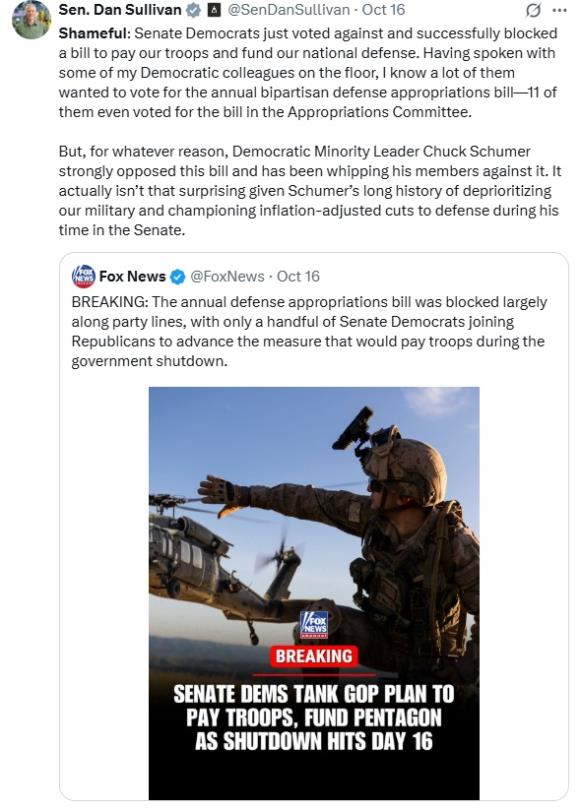Viewport: 580px width, 810px height.
Task: Click the government affiliation badge beside Sullivan's name
Action: tap(213, 10)
